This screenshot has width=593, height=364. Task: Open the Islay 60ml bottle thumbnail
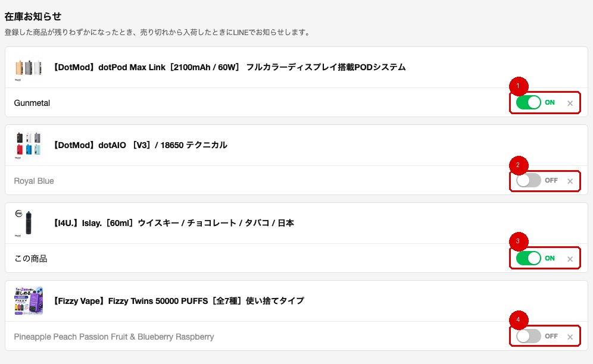tap(29, 224)
